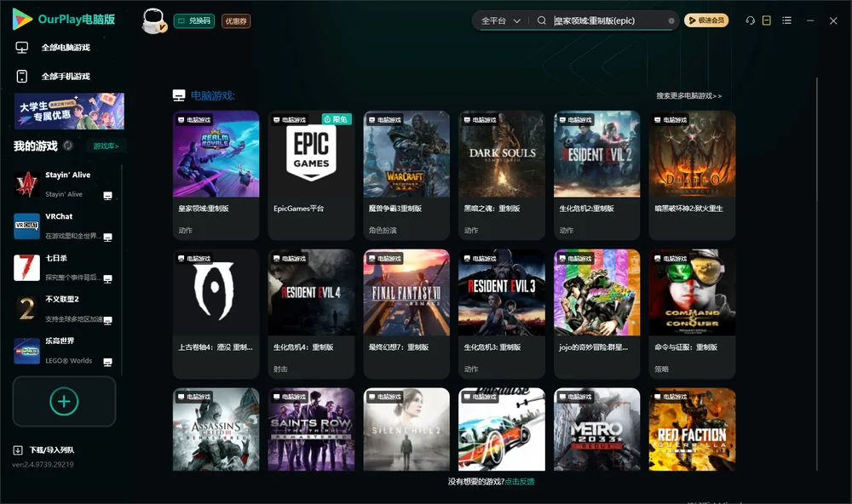
Task: Click 电脑游戏 tag on 魔兽争霸3 card
Action: pyautogui.click(x=385, y=119)
